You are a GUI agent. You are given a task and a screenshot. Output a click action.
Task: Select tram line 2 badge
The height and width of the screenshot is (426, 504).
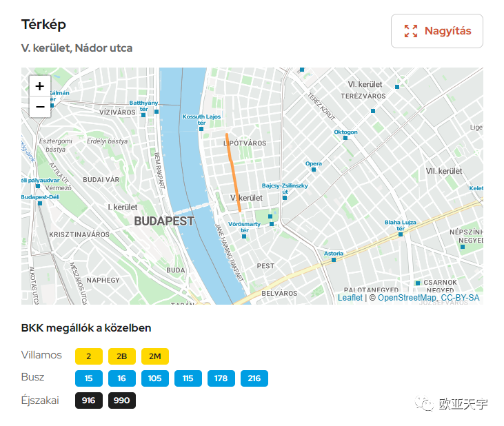[x=89, y=356]
